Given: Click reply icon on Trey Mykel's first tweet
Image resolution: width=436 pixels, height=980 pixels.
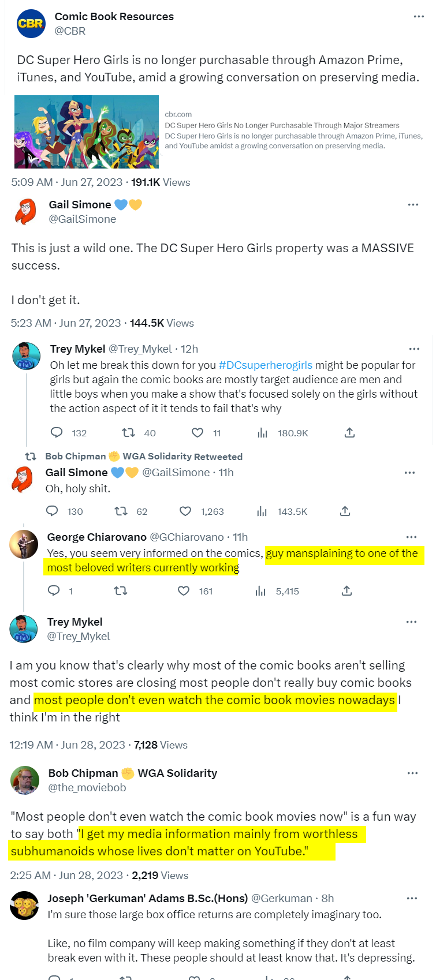Looking at the screenshot, I should 57,433.
